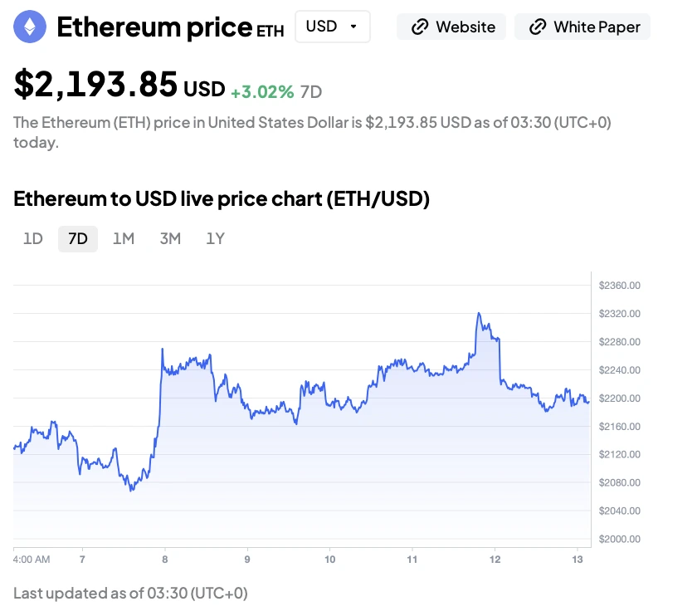Click the $2360.00 price axis label

point(619,286)
